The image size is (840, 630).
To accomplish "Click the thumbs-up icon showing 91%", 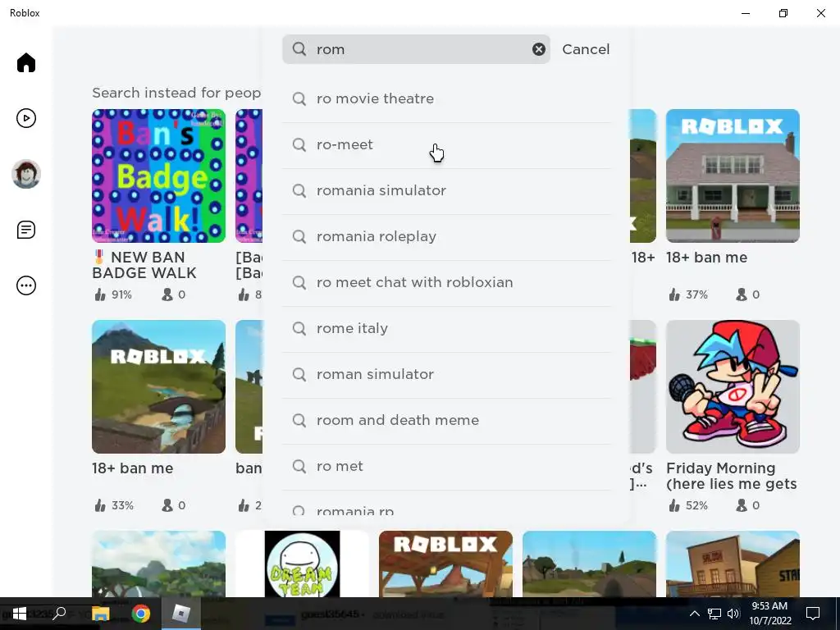I will click(x=100, y=294).
